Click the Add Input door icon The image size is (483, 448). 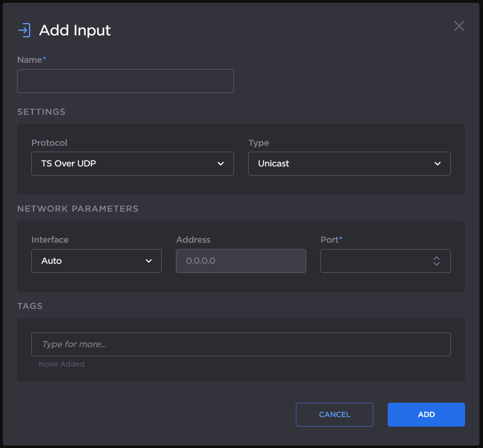[x=24, y=30]
